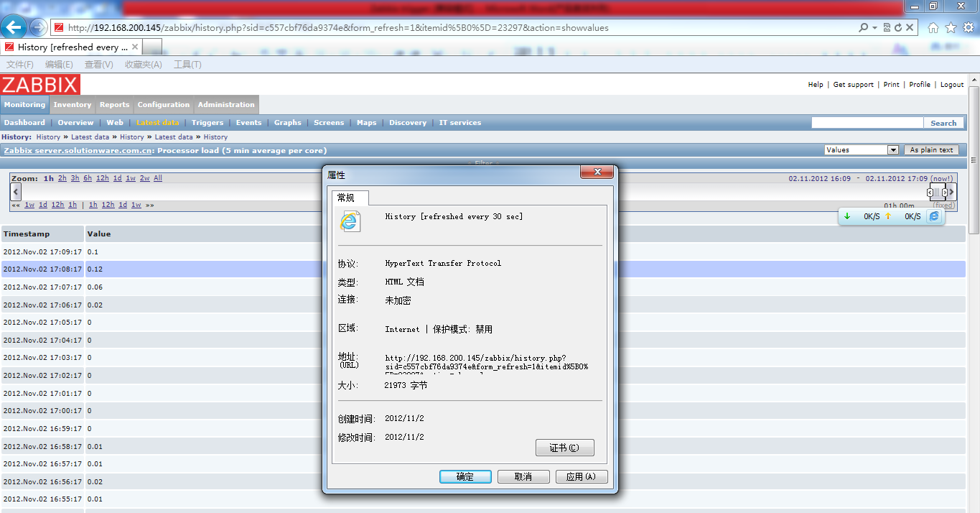
Task: Open the browser Tools gear icon
Action: [968, 28]
